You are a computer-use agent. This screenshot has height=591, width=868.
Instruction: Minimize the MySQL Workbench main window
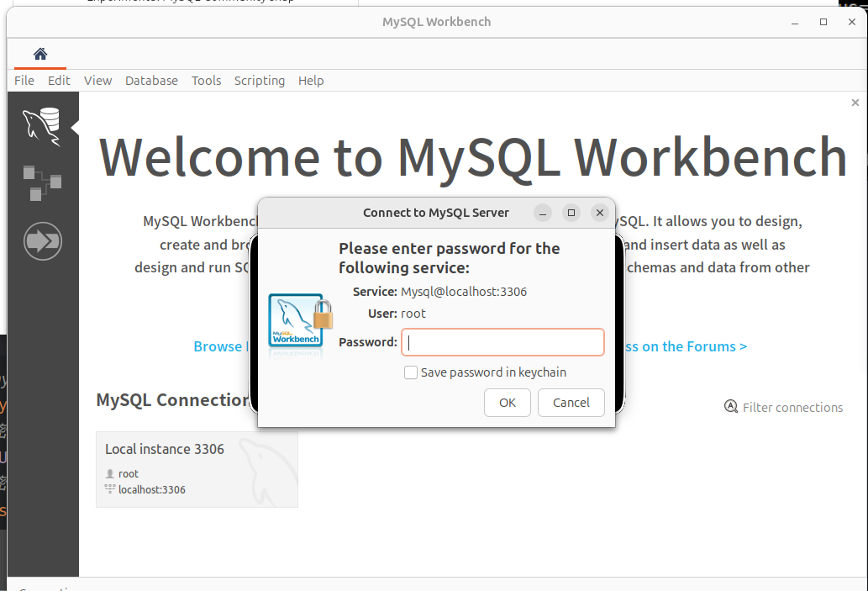(x=795, y=22)
